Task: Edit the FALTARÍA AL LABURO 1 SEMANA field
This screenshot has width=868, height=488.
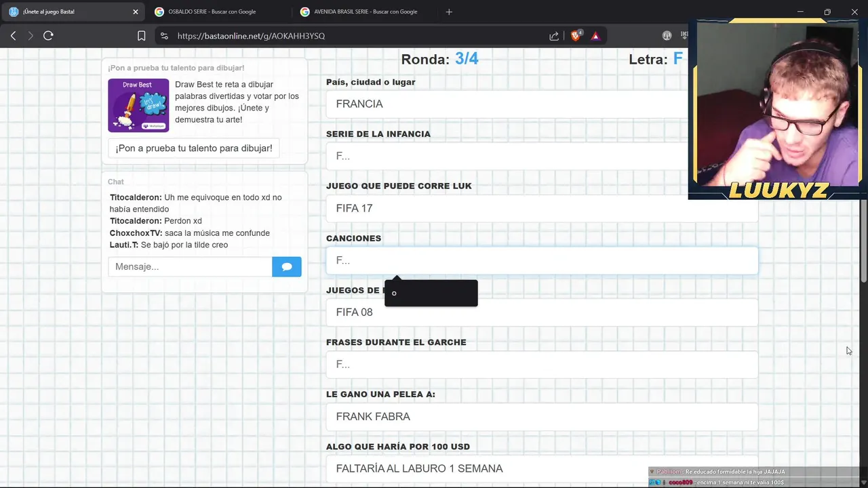Action: [542, 468]
